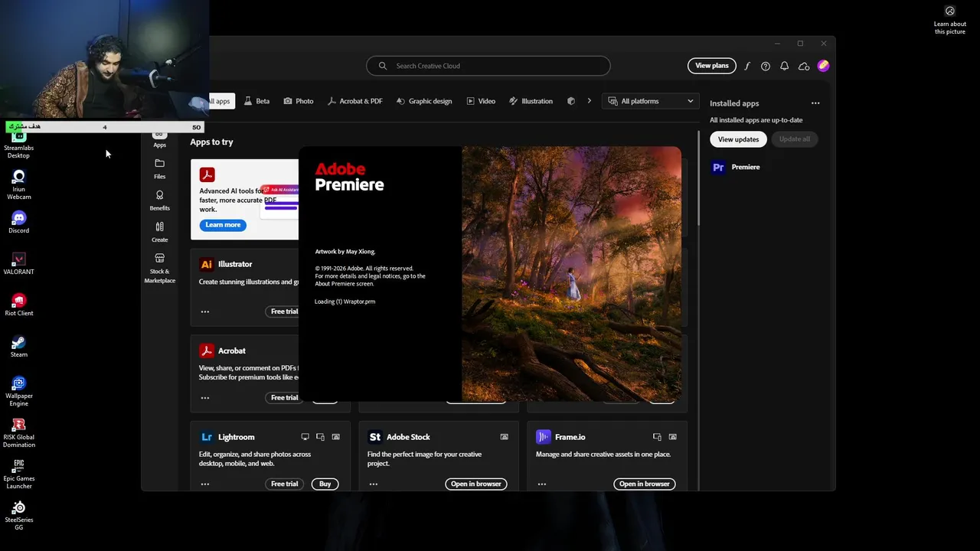This screenshot has width=980, height=551.
Task: Start Illustrator Free trial
Action: 282,311
